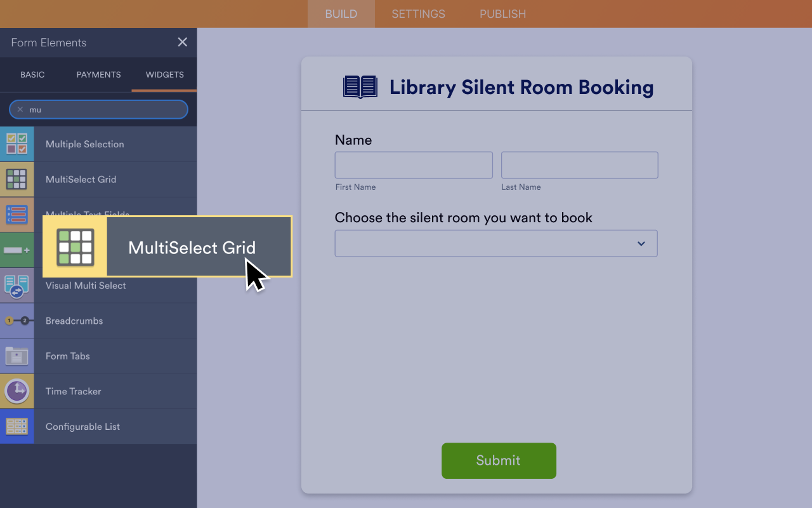Click the Time Tracker clock icon
Viewport: 812px width, 508px height.
(x=17, y=391)
